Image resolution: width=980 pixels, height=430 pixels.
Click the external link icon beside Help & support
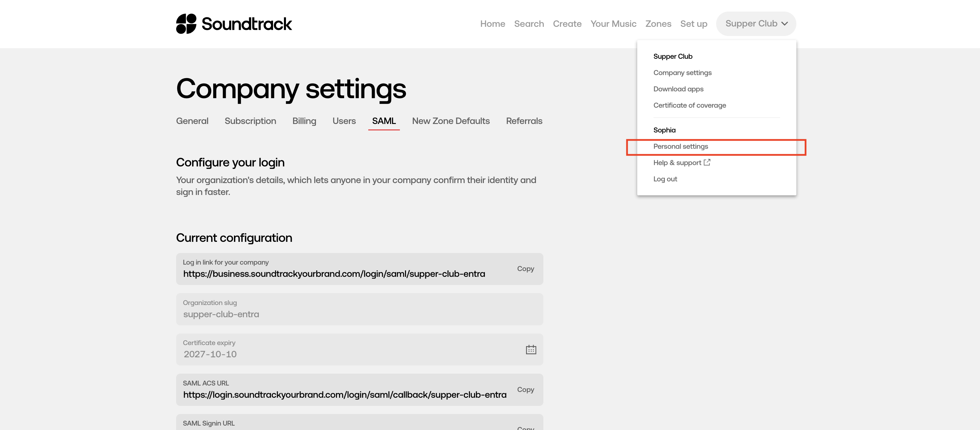click(707, 162)
